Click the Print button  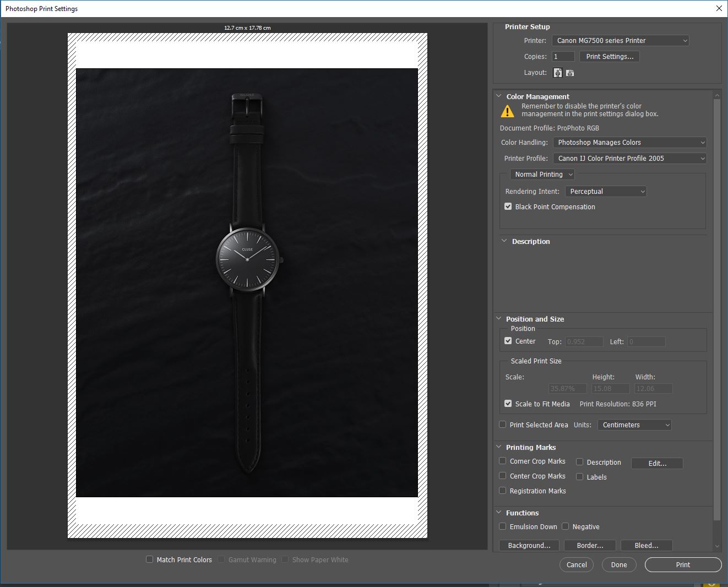(x=683, y=564)
